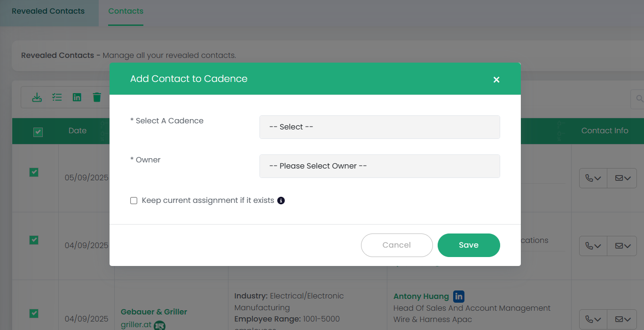
Task: Expand the phone dropdown in the 05/09/2025 row
Action: (x=593, y=178)
